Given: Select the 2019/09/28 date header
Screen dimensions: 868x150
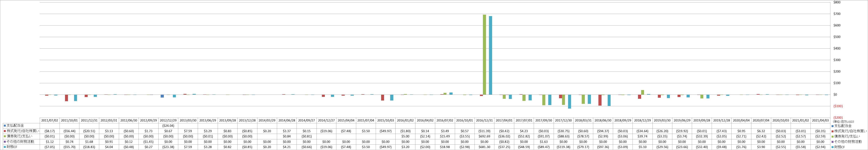Looking at the screenshot, I should coord(702,120).
